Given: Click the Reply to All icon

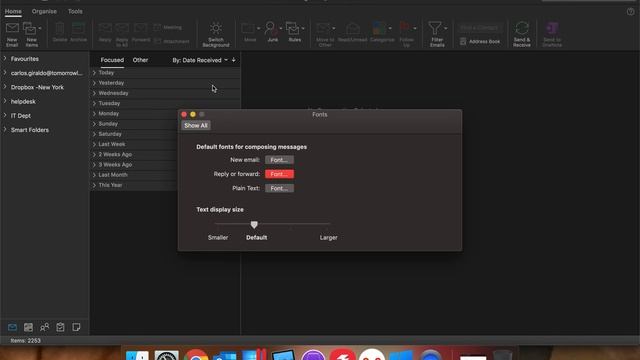Looking at the screenshot, I should click(x=122, y=29).
